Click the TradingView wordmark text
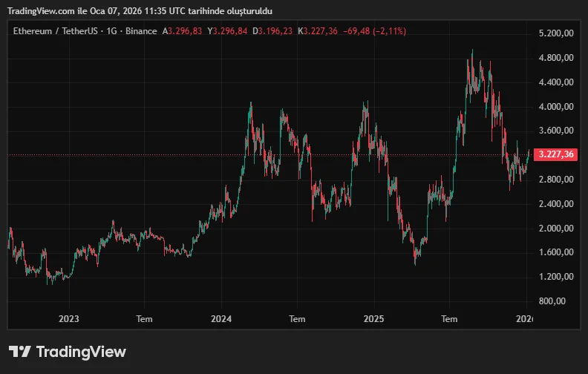Image resolution: width=588 pixels, height=374 pixels. [x=81, y=352]
